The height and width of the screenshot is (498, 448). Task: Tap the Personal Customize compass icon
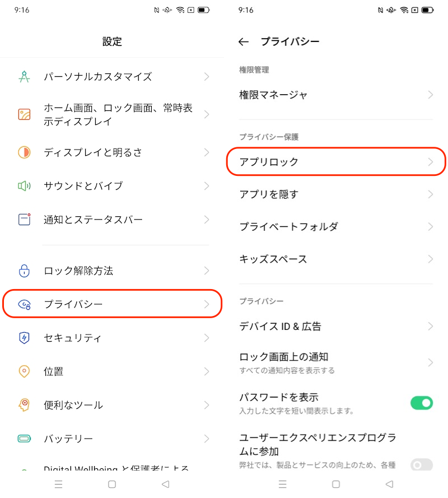[24, 77]
